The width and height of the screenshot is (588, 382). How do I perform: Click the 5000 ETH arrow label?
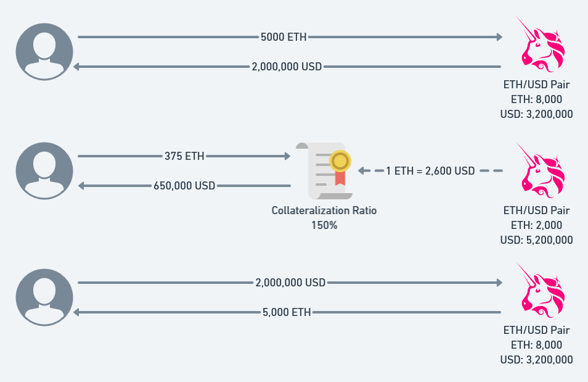[x=284, y=37]
